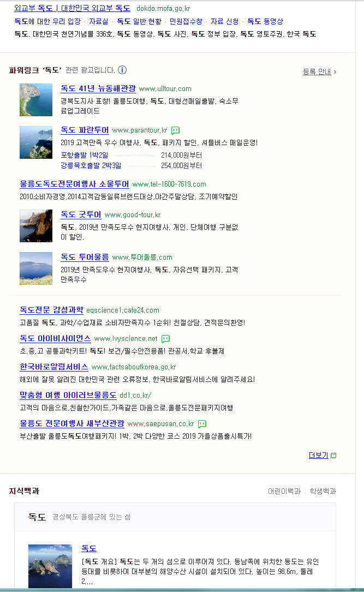Click the www.tel-1600-7619.com URL
Screen dimensions: 364x592
click(169, 184)
